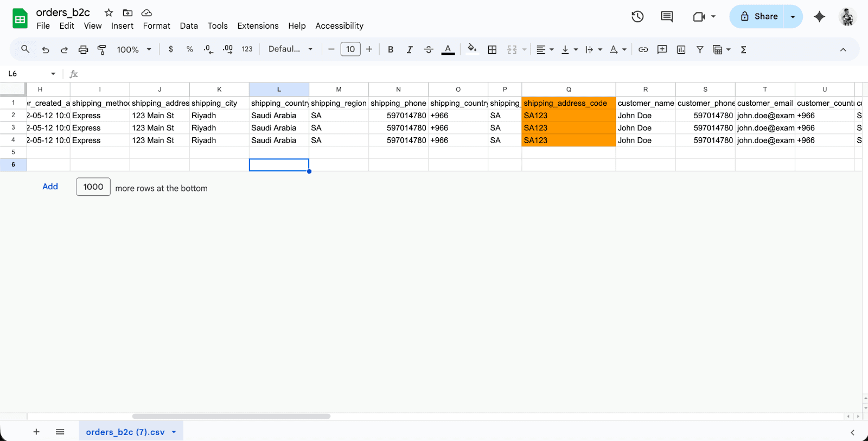Click the borders grid icon

492,49
